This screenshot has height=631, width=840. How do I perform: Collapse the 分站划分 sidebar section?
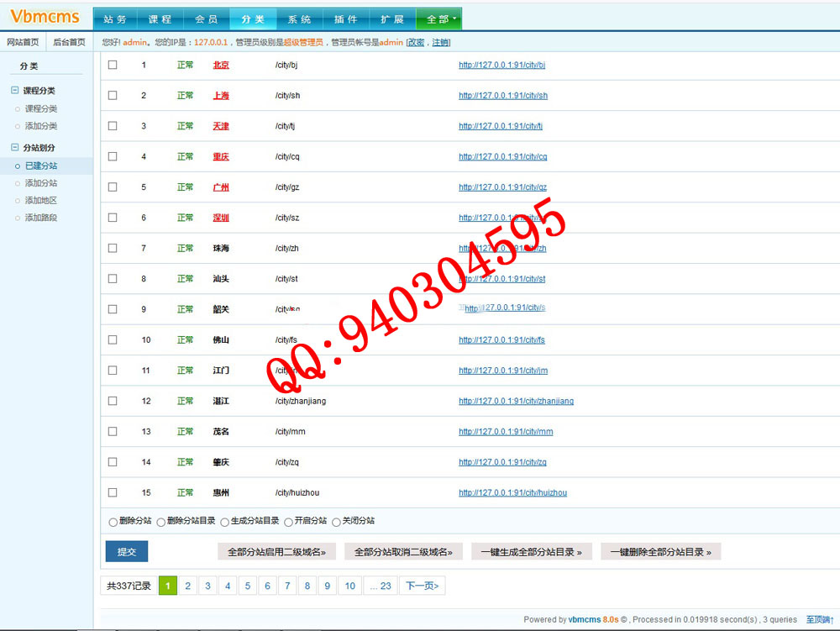15,148
